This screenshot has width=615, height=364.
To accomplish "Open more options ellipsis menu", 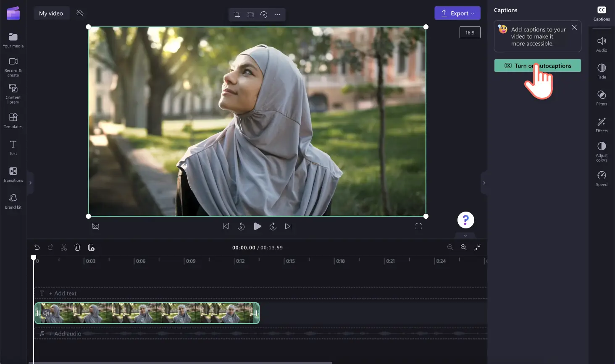I will (277, 15).
